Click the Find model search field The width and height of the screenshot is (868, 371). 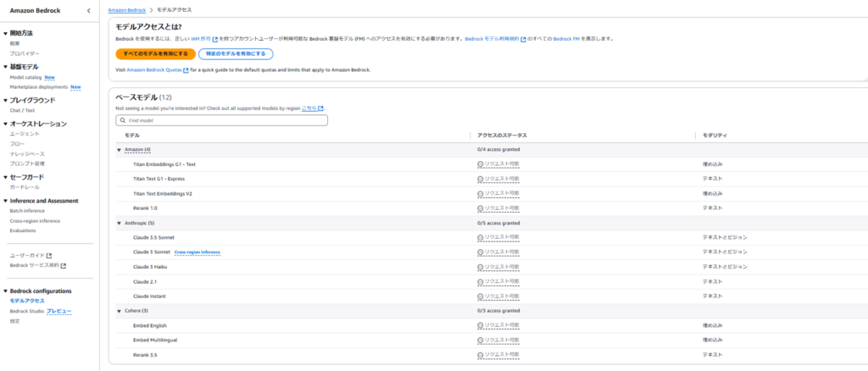pyautogui.click(x=221, y=120)
